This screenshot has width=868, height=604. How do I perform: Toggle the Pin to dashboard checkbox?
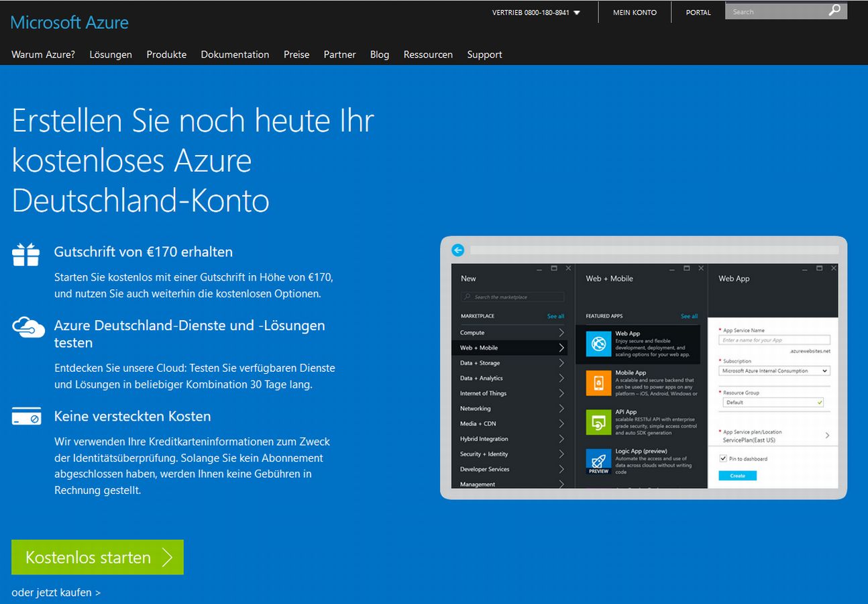click(x=723, y=458)
